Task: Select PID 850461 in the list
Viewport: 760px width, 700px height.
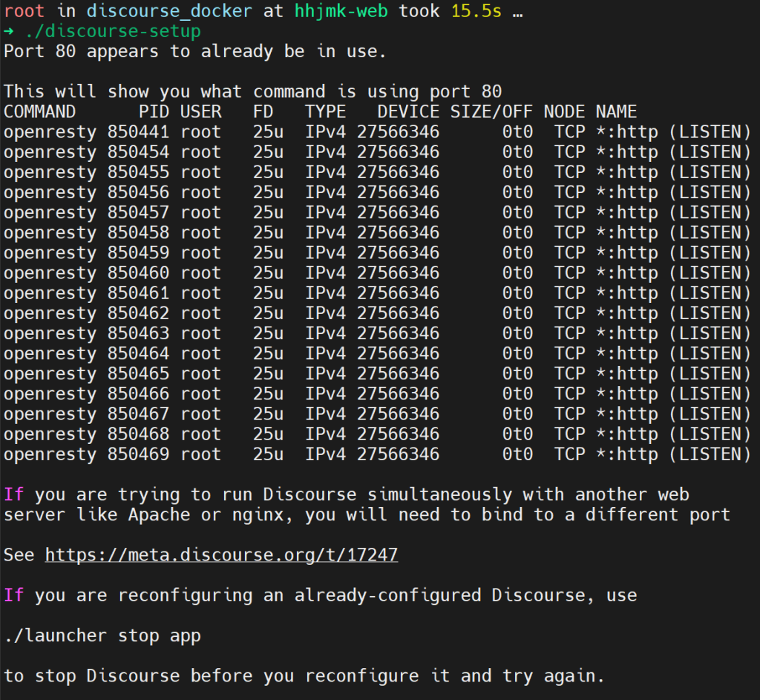Action: [x=138, y=292]
